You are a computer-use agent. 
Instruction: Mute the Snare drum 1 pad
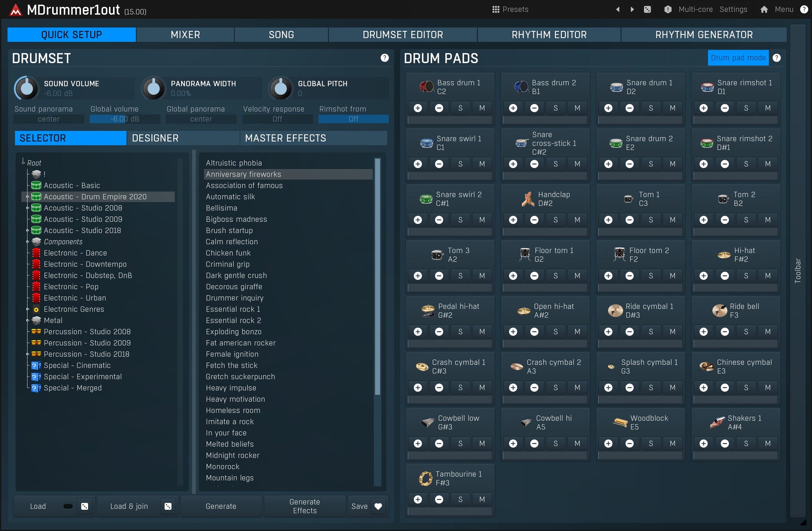coord(672,108)
